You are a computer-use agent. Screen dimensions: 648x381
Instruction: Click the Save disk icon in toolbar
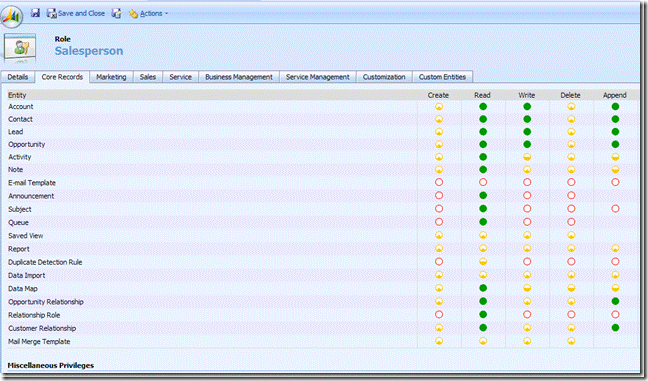[x=36, y=13]
